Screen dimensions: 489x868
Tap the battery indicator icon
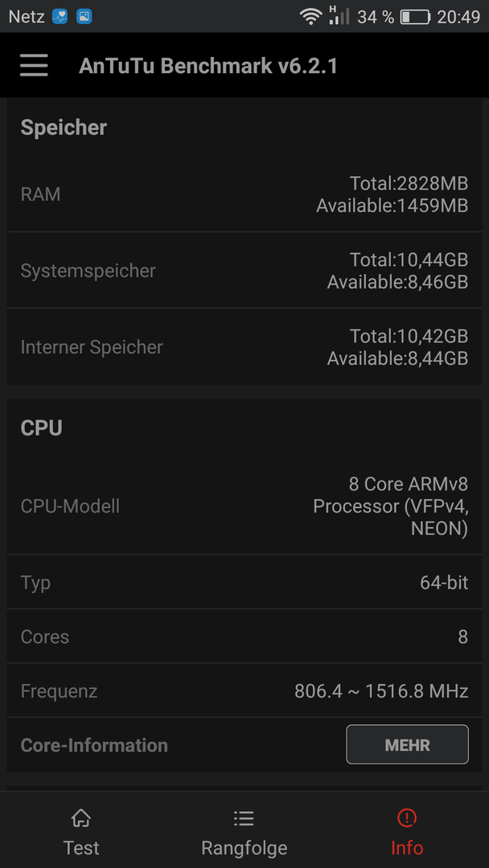pyautogui.click(x=415, y=17)
